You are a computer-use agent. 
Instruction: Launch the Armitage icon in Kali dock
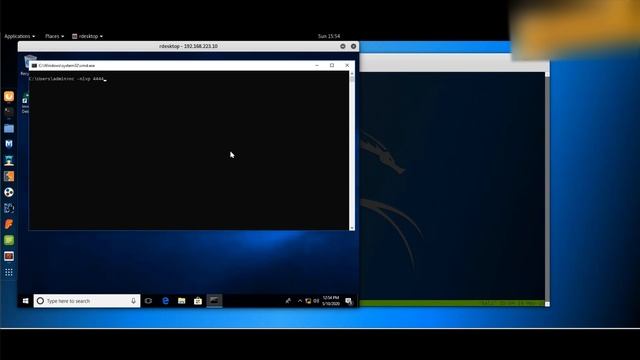9,160
